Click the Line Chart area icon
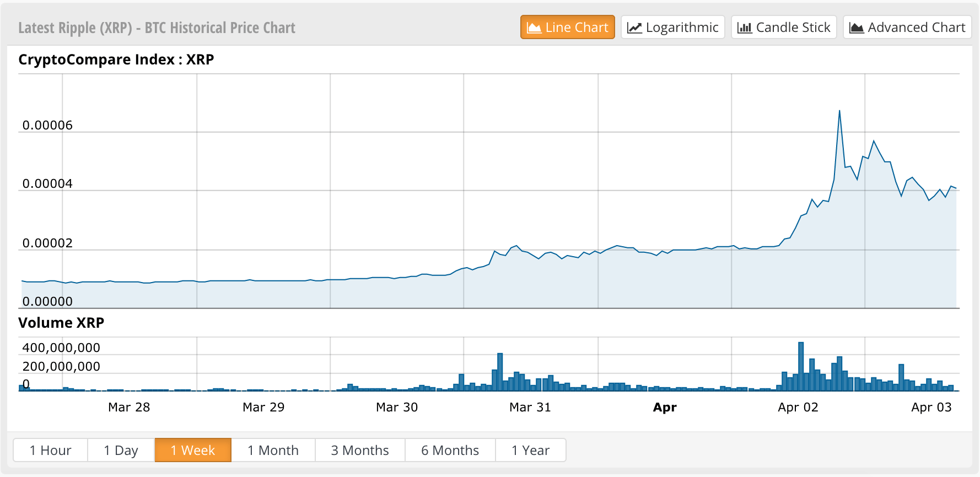Viewport: 980px width, 477px height. pyautogui.click(x=534, y=28)
